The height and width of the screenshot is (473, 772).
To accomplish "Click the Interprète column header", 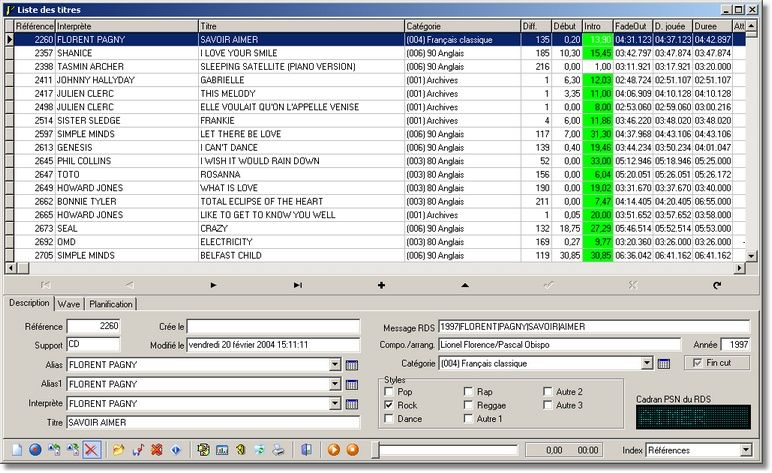I will [x=127, y=26].
